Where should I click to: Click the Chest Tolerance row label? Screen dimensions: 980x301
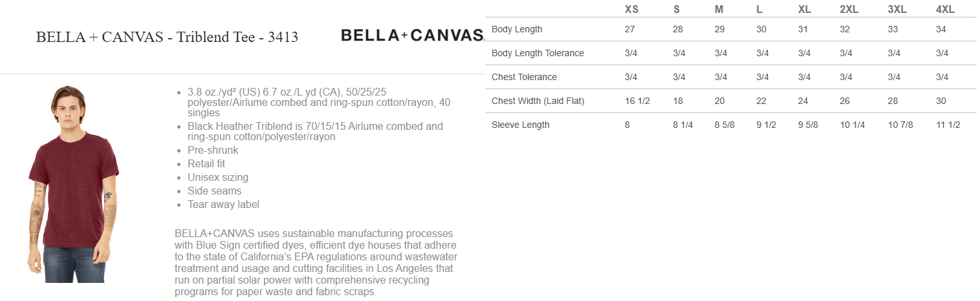(524, 77)
